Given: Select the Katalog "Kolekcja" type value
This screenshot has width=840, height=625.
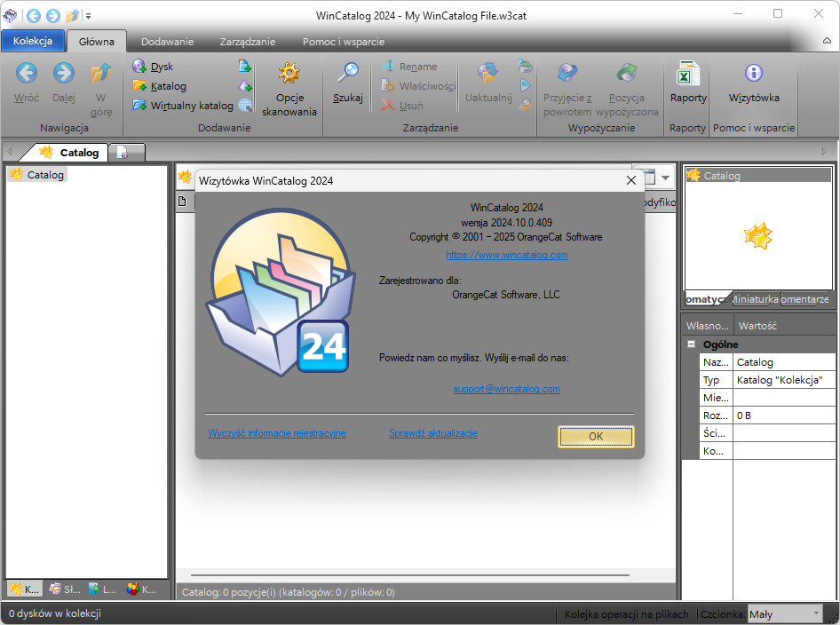Looking at the screenshot, I should [x=784, y=380].
